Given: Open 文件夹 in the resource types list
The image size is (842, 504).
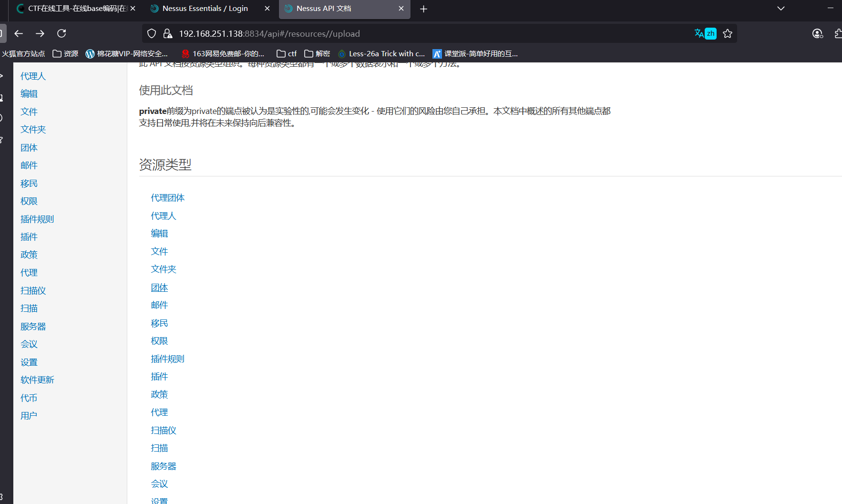Looking at the screenshot, I should click(164, 269).
